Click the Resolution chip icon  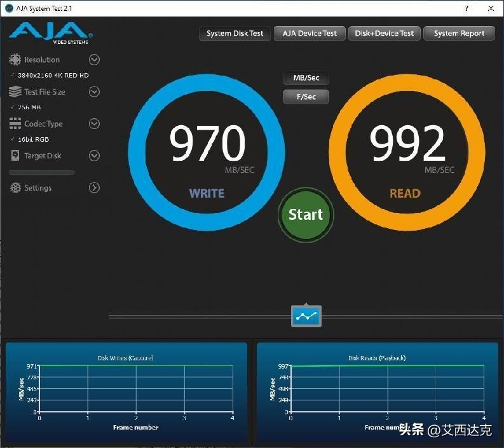(15, 60)
